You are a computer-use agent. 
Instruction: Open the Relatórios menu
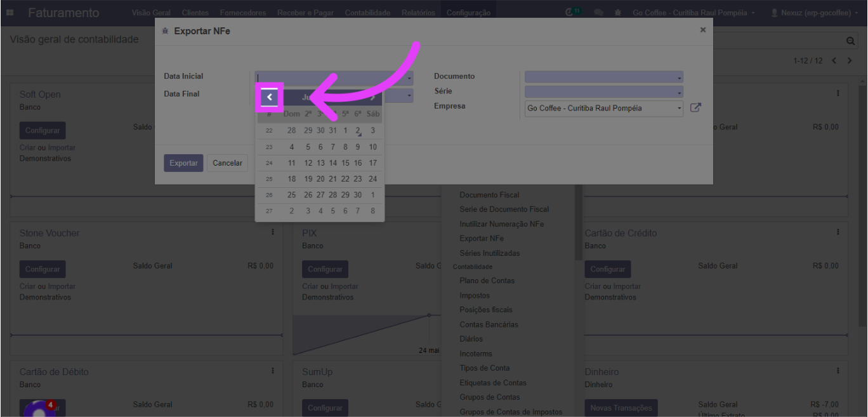tap(418, 13)
